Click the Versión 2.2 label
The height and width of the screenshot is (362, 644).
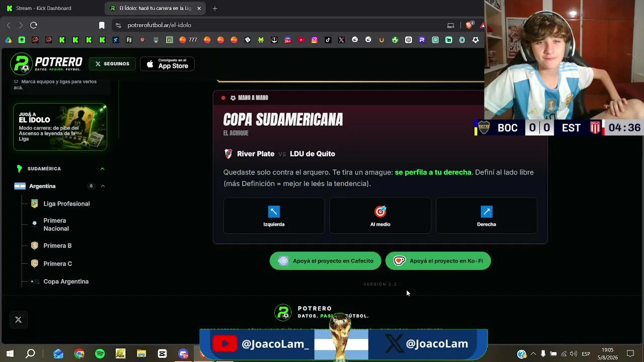(x=380, y=285)
